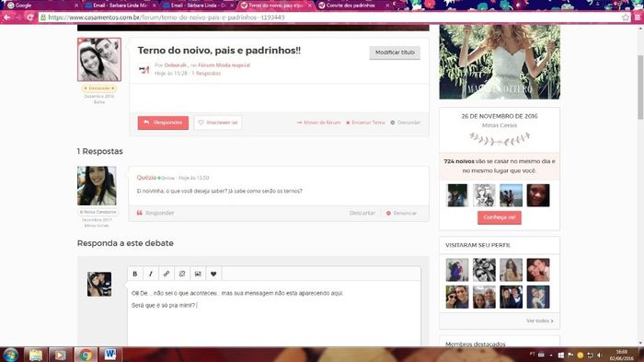Click the Conheça-os! button
The width and height of the screenshot is (644, 362).
point(500,217)
